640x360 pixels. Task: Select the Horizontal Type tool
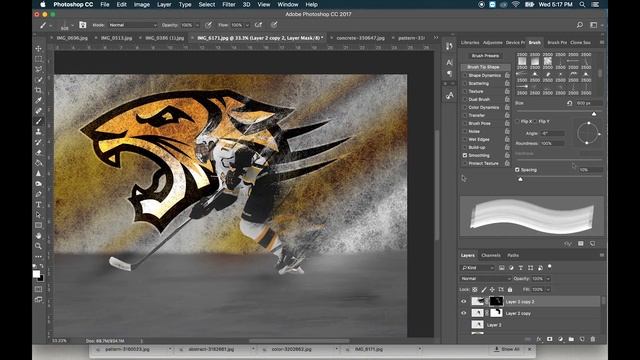point(38,204)
